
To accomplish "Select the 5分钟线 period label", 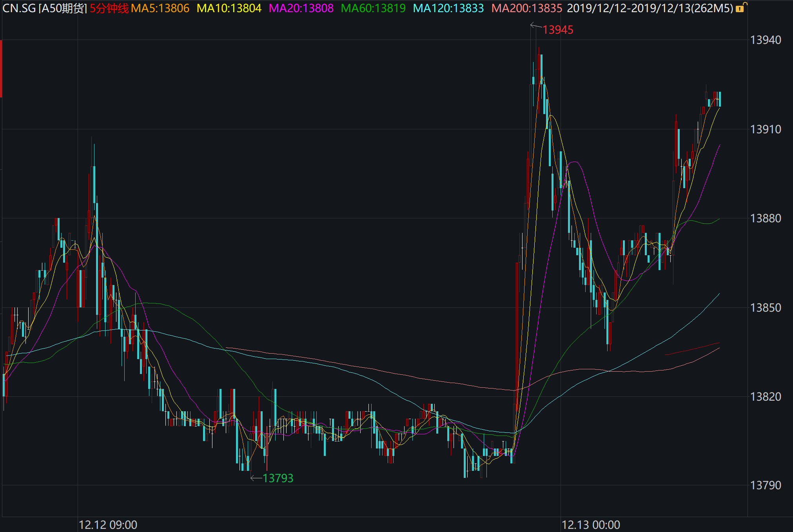I will pyautogui.click(x=109, y=8).
